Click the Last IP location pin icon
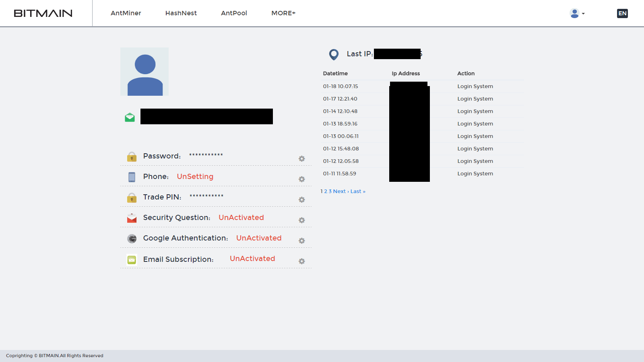The image size is (644, 362). click(334, 54)
